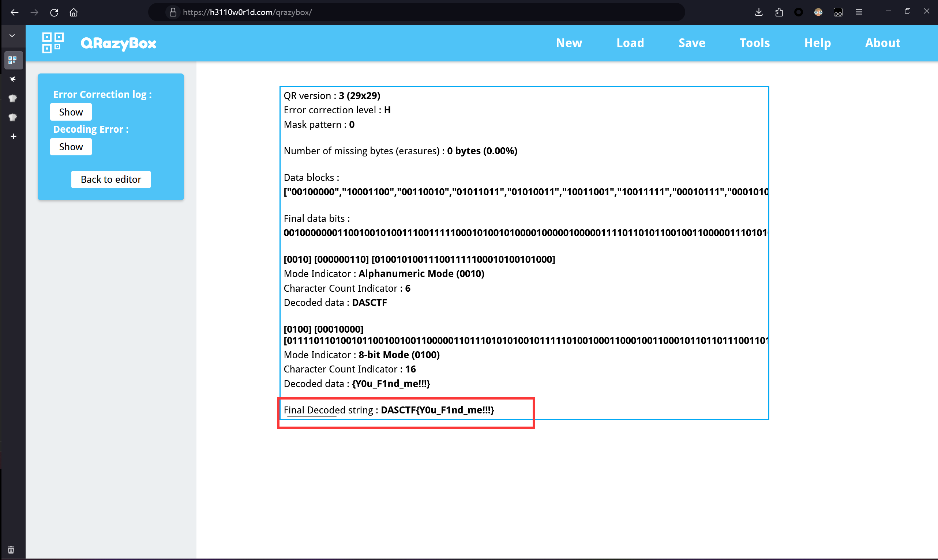This screenshot has width=938, height=560.
Task: Collapse the sidebar with chevron arrow
Action: (x=12, y=35)
